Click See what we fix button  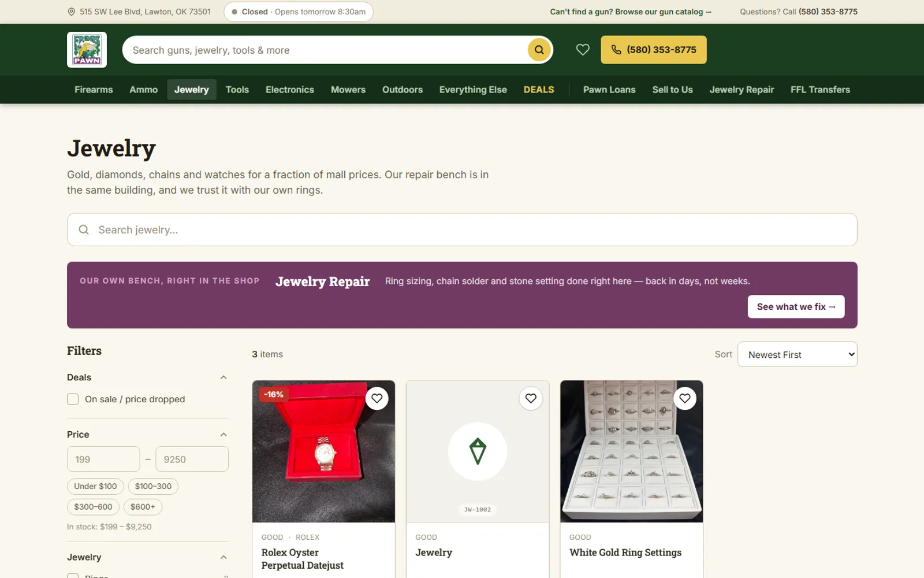796,307
